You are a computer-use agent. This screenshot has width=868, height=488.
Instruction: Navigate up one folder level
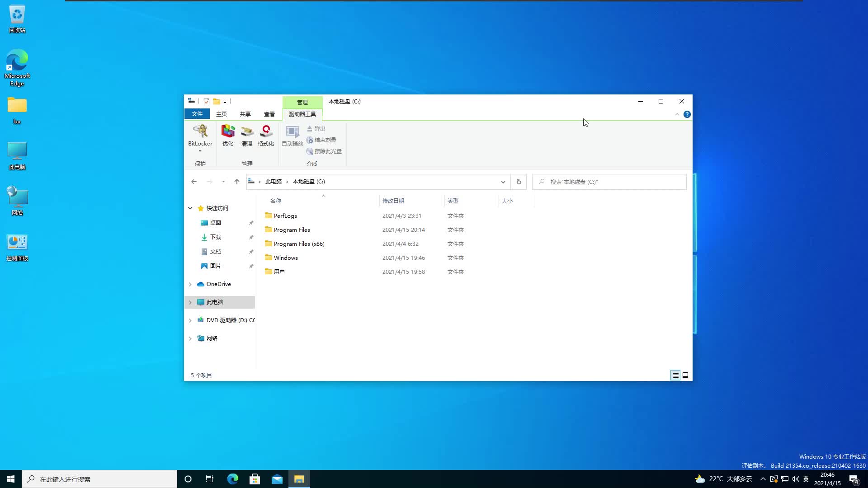[237, 182]
